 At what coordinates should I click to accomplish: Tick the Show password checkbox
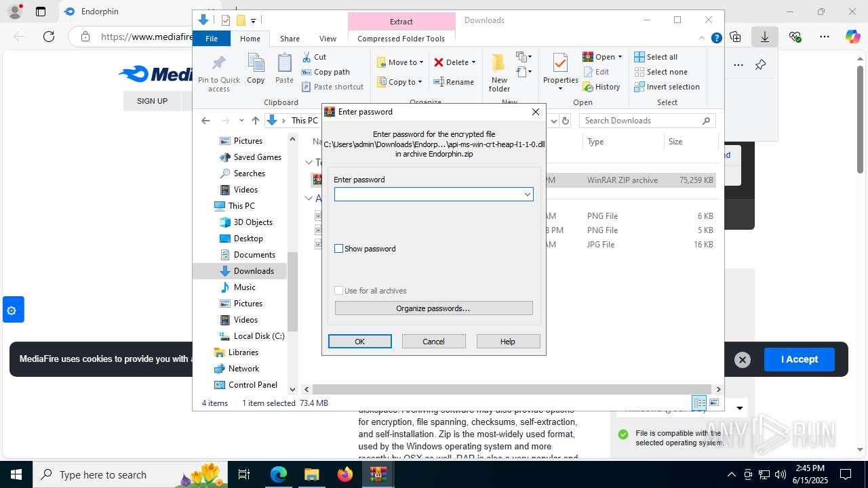pos(339,249)
